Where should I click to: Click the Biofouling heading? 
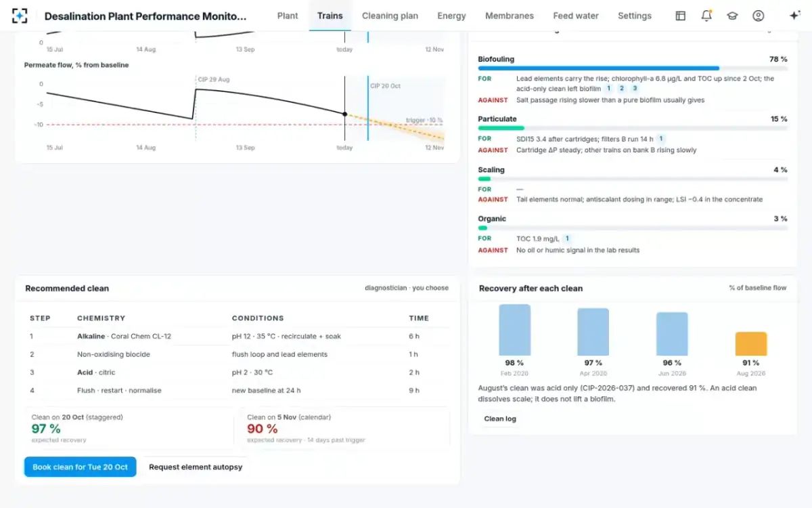496,59
